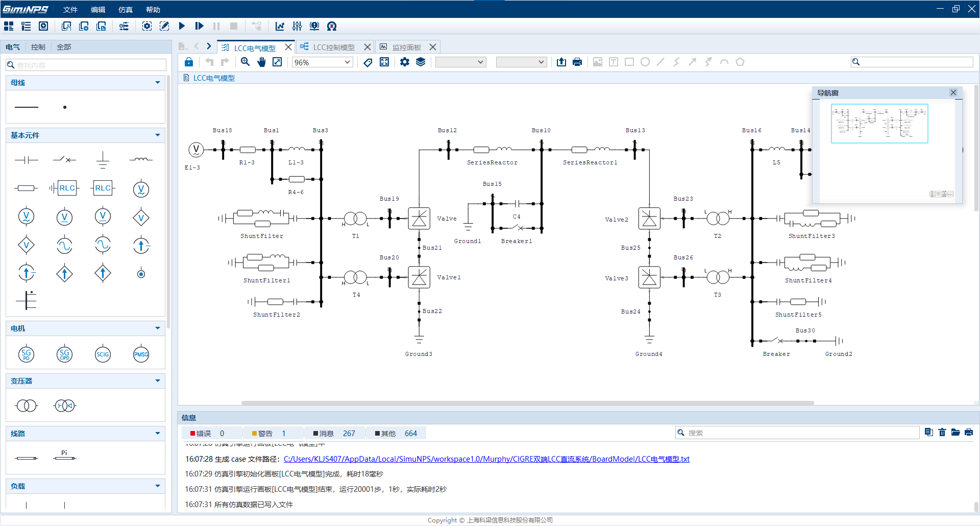Screen dimensions: 980x526
Task: Switch to the 监控面板 tab
Action: click(407, 47)
